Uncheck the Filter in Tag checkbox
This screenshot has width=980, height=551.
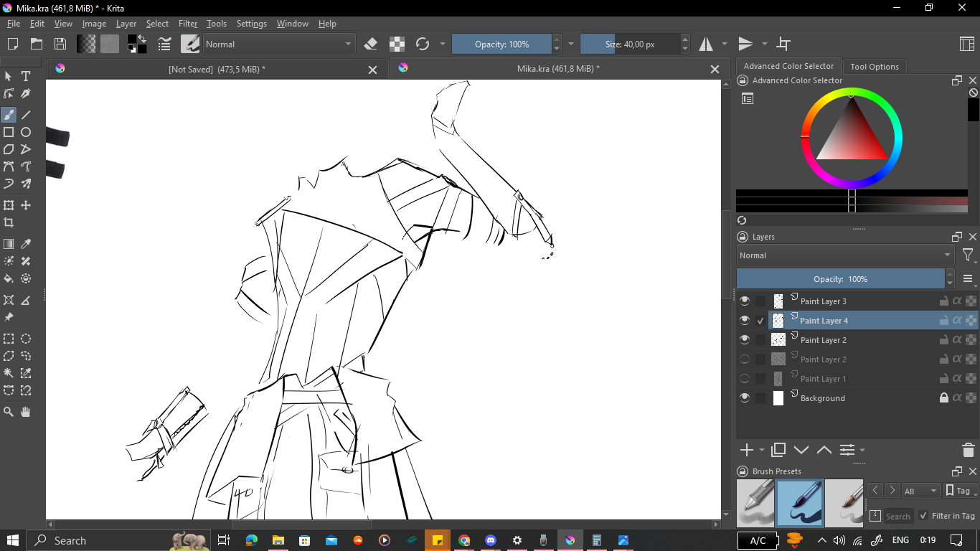pos(924,516)
